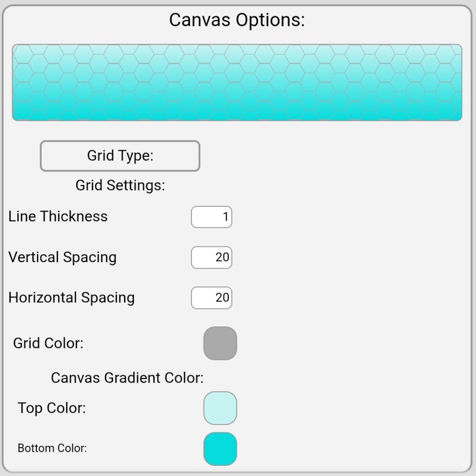Click the Horizontal Spacing input box

pos(212,298)
